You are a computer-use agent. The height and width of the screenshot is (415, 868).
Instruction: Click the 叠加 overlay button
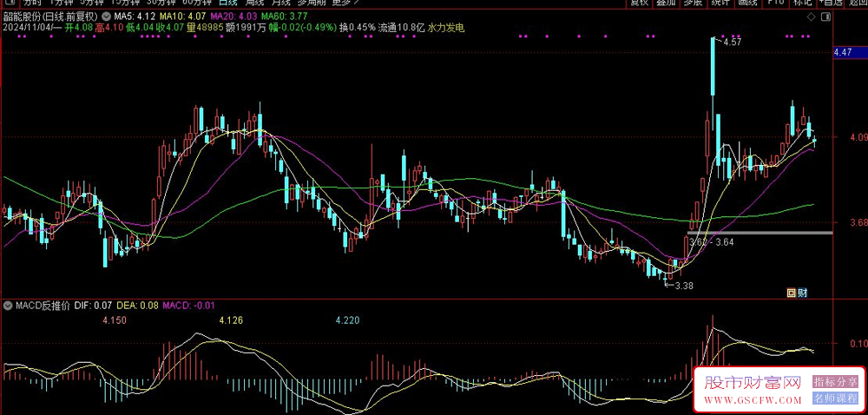coord(666,3)
